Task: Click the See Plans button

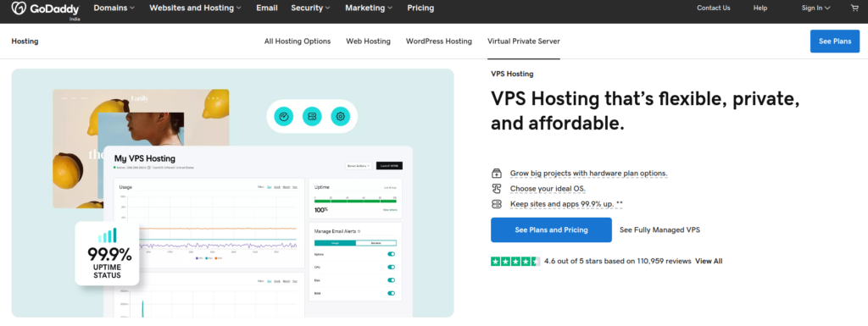Action: click(835, 41)
